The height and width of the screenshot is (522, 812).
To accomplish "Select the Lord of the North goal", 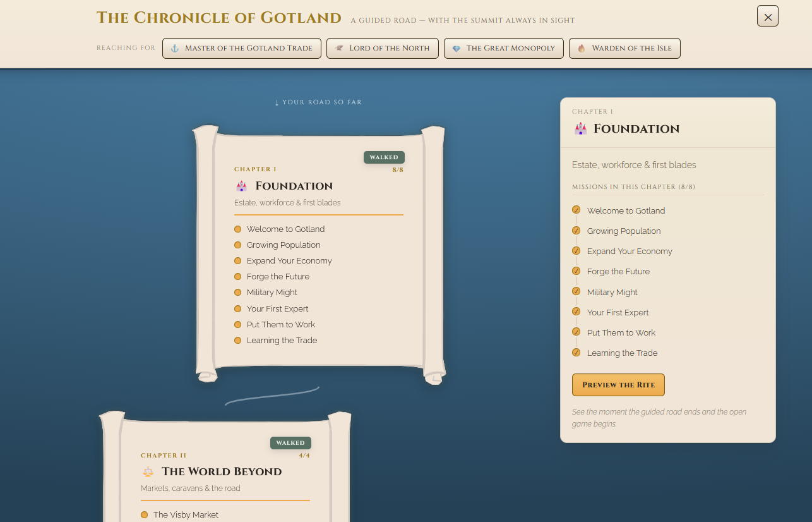I will click(x=383, y=48).
